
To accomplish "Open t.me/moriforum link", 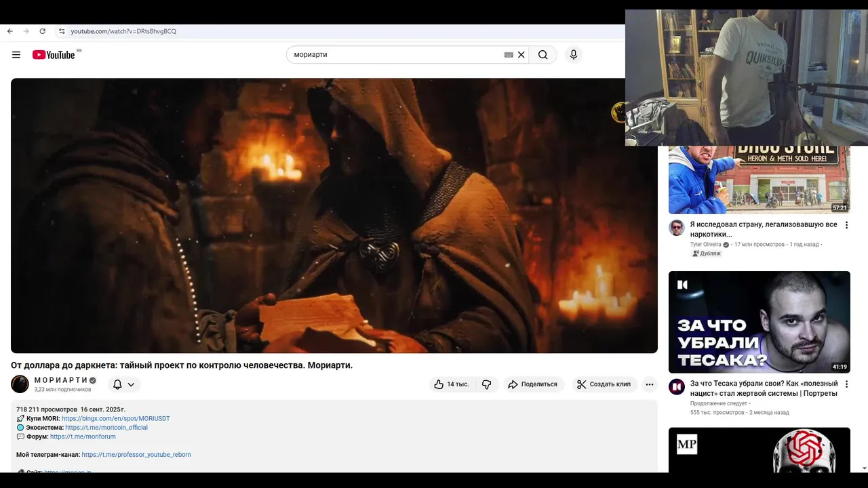I will click(x=83, y=436).
